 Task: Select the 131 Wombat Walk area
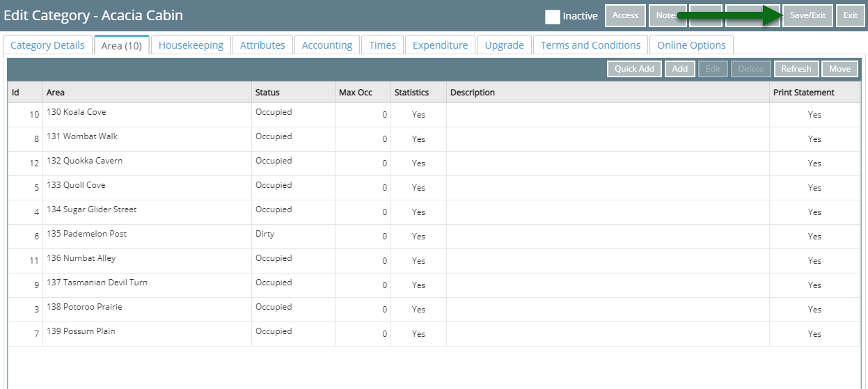(82, 136)
